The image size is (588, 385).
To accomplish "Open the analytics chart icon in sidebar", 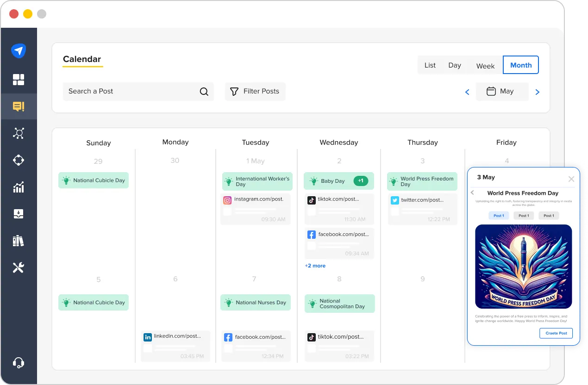I will pos(19,187).
